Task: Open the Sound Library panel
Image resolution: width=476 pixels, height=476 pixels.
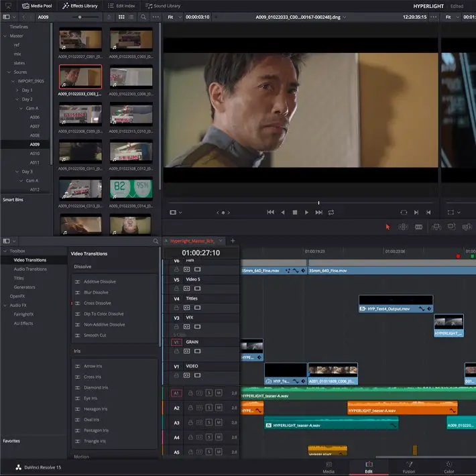Action: pos(163,6)
